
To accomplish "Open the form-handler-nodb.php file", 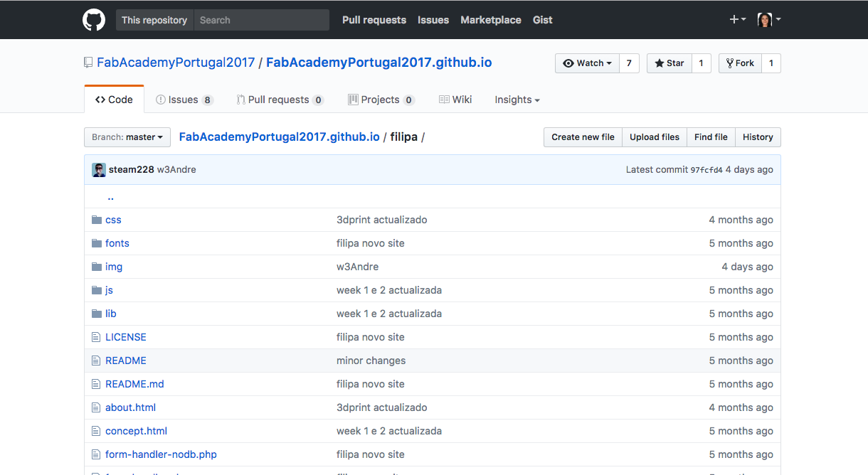I will click(161, 454).
